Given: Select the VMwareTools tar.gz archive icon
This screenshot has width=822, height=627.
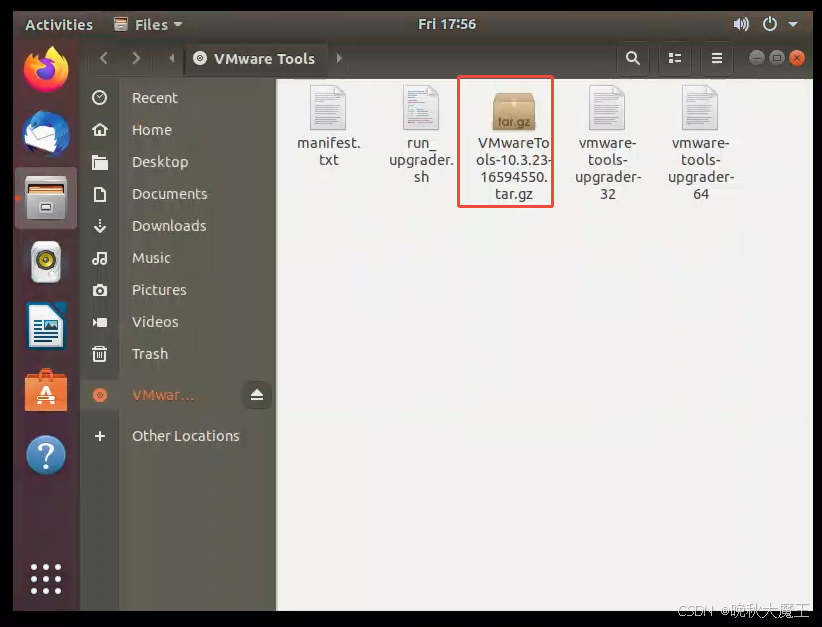Looking at the screenshot, I should click(x=514, y=111).
